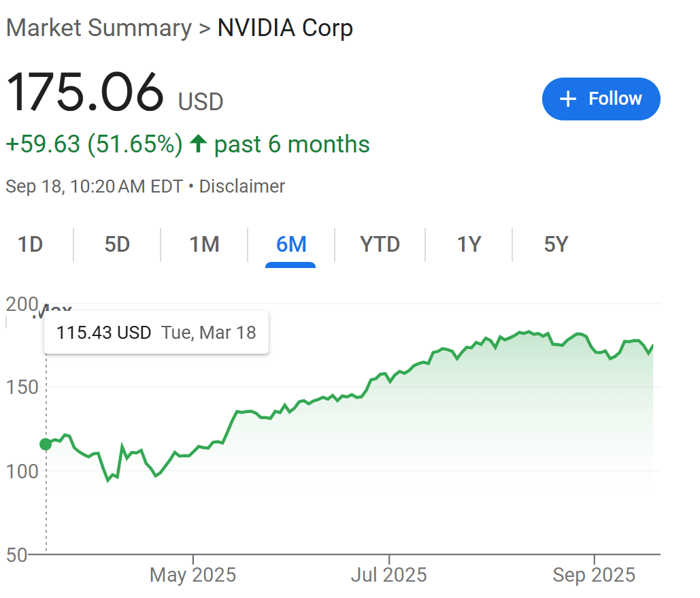Open the 5Y range tab

556,244
